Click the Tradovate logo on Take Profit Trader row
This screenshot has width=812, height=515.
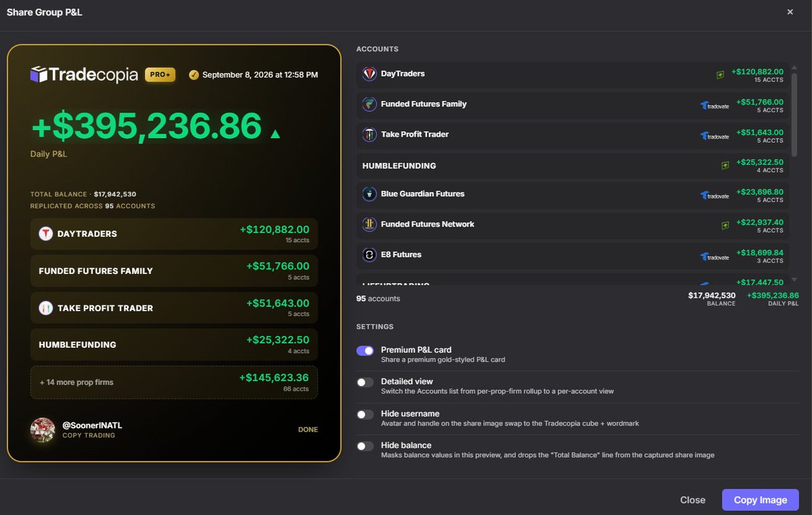(x=715, y=136)
